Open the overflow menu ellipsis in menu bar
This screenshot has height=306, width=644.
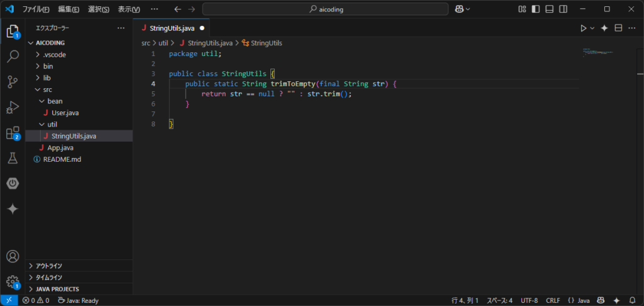coord(154,9)
